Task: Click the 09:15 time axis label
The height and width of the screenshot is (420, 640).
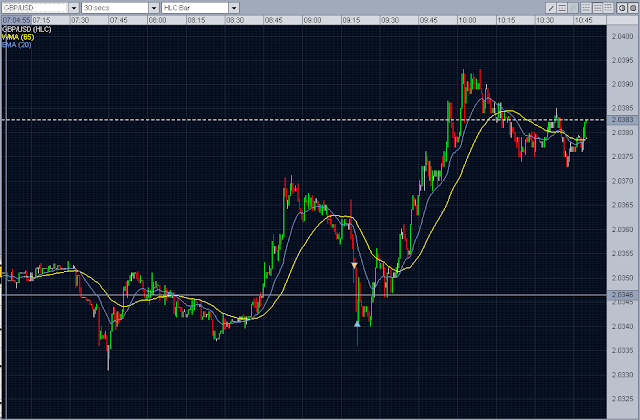Action: (351, 20)
